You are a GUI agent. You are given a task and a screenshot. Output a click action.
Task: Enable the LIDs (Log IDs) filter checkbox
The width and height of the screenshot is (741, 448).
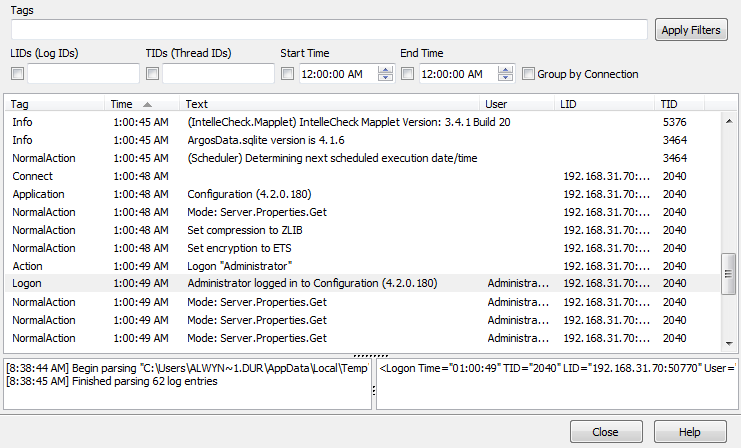(x=17, y=74)
